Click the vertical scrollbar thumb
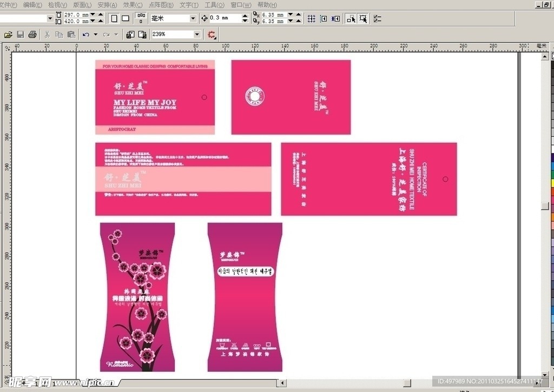Image resolution: width=554 pixels, height=392 pixels. coord(545,205)
